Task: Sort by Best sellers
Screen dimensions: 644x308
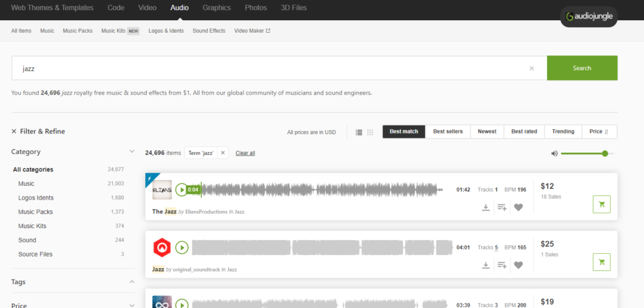Action: click(448, 132)
